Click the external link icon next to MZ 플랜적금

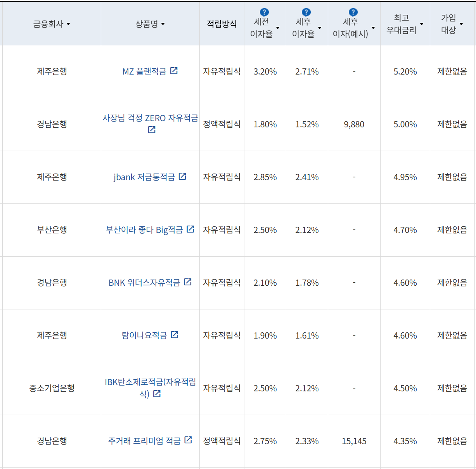tap(175, 71)
